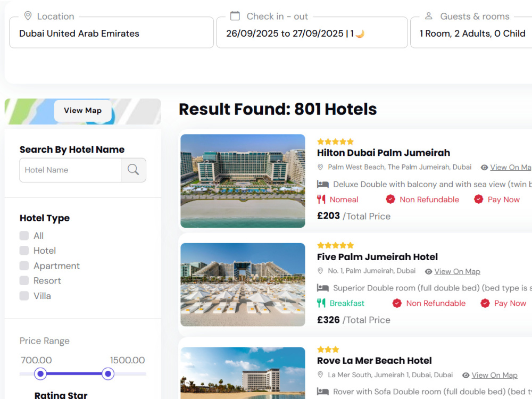The height and width of the screenshot is (399, 532).
Task: Open View On Map link for Rove La Mer
Action: [x=494, y=375]
